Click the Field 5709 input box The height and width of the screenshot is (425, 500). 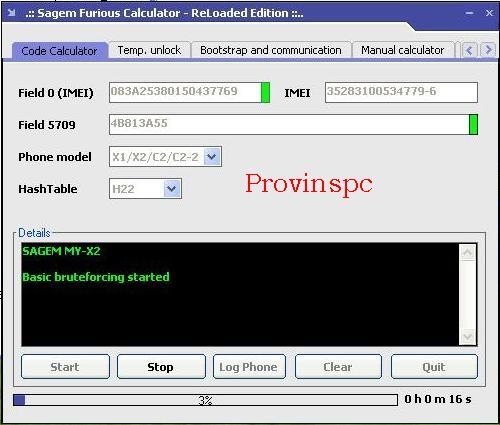[x=289, y=124]
